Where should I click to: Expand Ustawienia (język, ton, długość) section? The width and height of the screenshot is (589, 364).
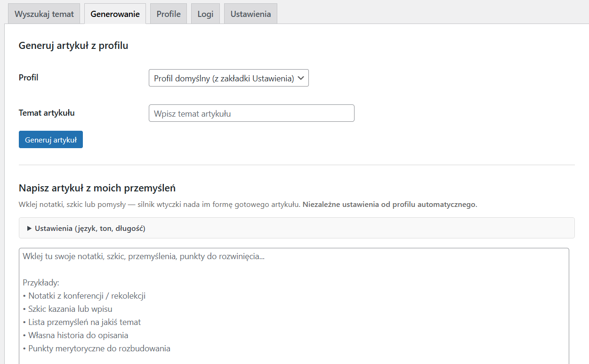pyautogui.click(x=90, y=228)
